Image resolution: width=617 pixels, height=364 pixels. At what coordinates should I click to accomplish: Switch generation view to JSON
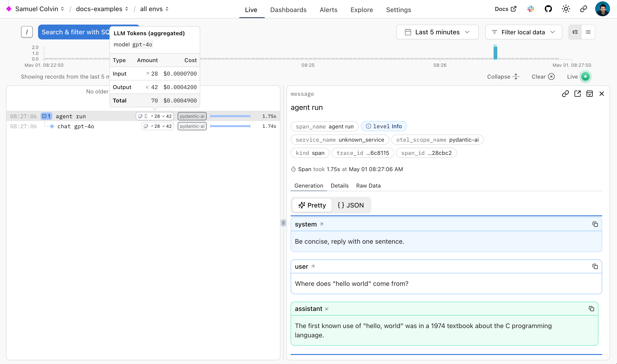(350, 205)
